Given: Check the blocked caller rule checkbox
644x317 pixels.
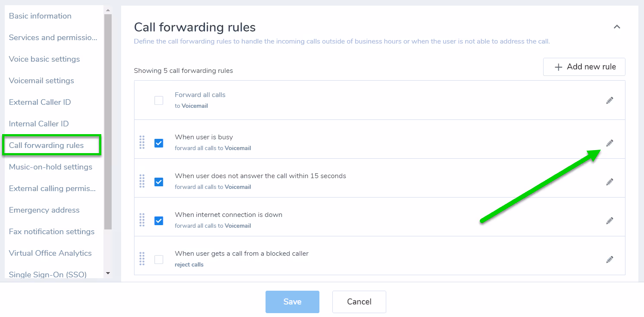Looking at the screenshot, I should point(159,259).
